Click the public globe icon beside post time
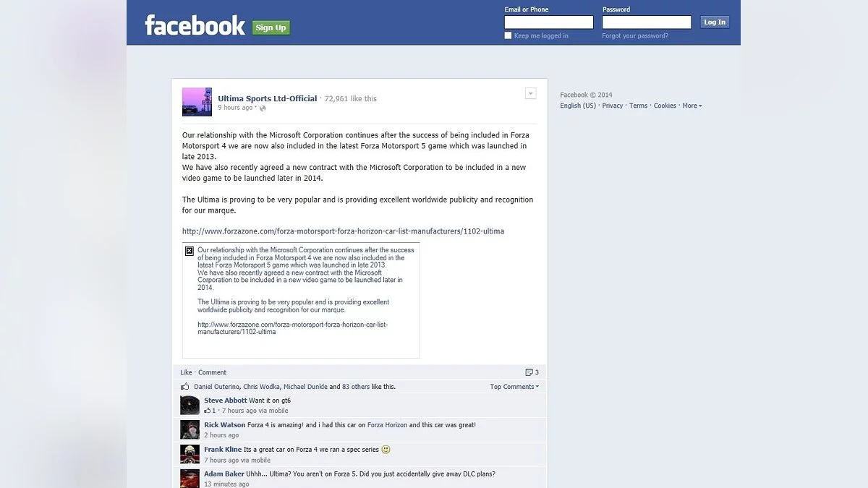 (x=263, y=108)
